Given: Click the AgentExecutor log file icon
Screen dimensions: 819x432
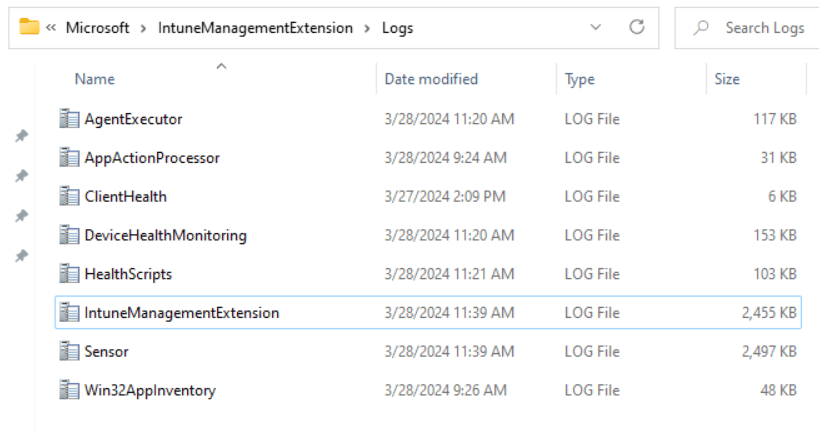Looking at the screenshot, I should click(x=69, y=119).
